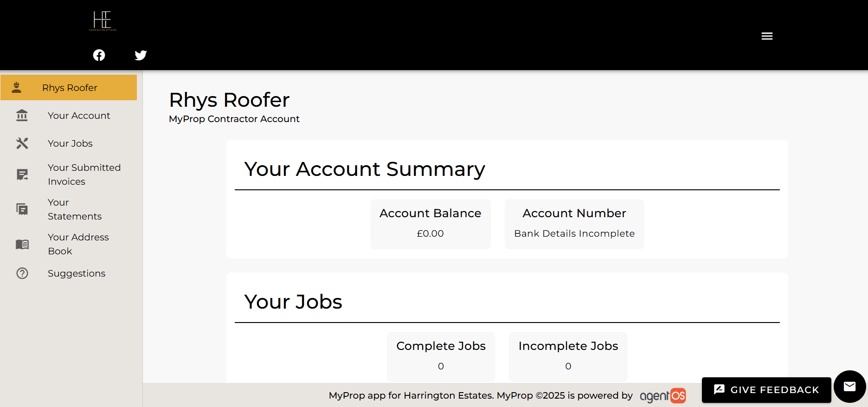
Task: Click the invoice icon for Submitted Invoices
Action: click(x=22, y=174)
